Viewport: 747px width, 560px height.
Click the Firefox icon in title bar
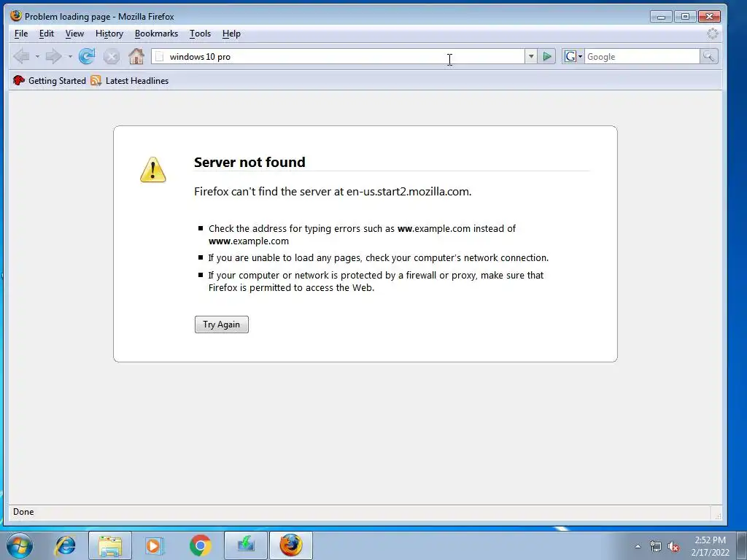16,16
